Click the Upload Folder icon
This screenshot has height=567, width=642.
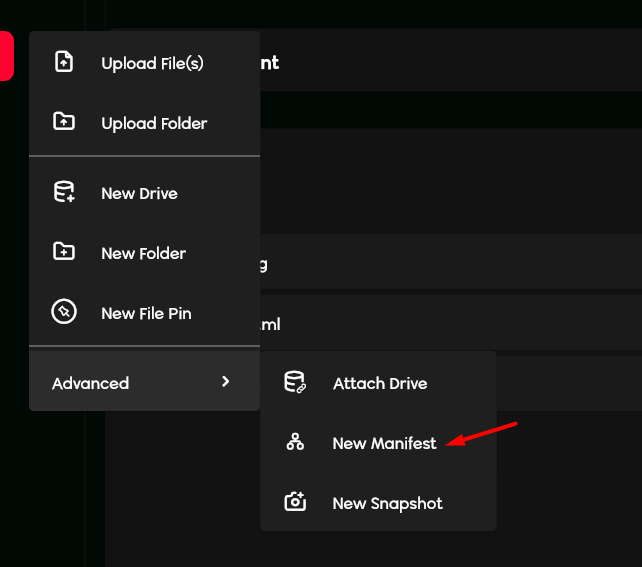point(64,122)
